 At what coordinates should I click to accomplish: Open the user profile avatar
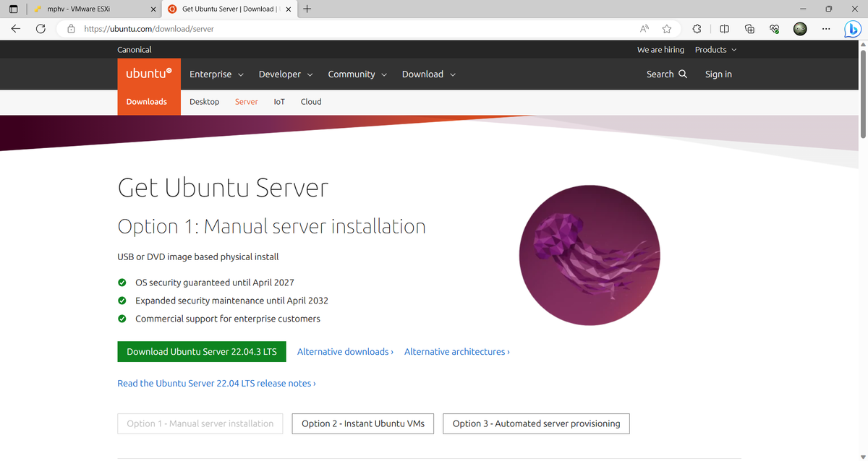800,29
